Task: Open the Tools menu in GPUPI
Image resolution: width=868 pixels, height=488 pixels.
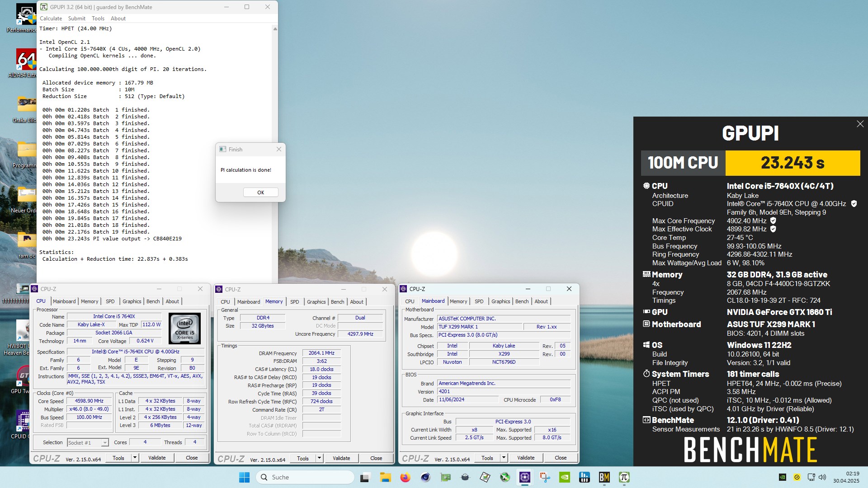Action: [x=98, y=19]
